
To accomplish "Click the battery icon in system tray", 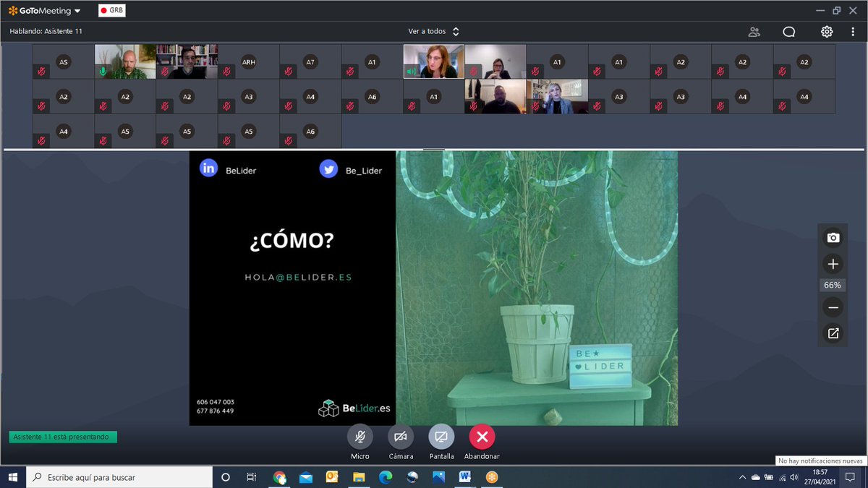I will tap(768, 477).
